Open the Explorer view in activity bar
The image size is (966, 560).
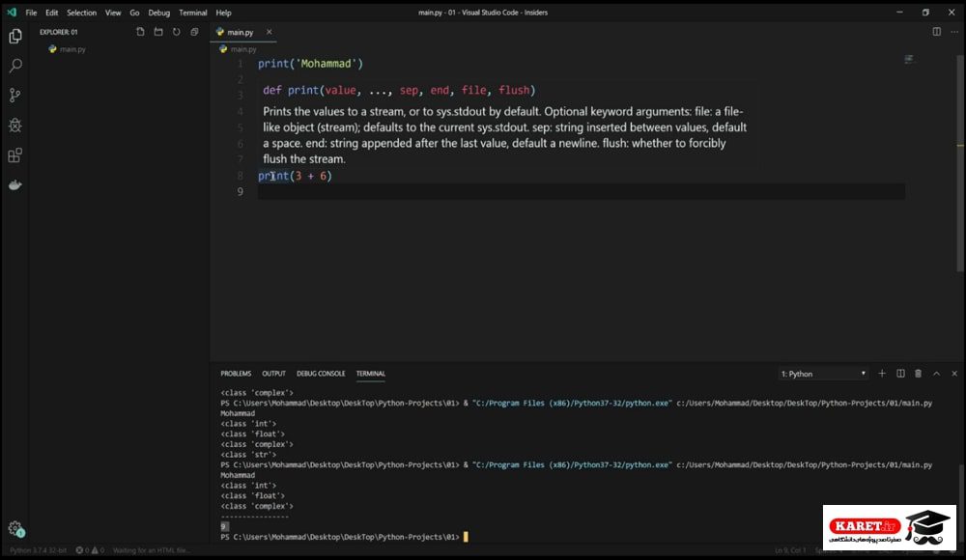[x=15, y=37]
